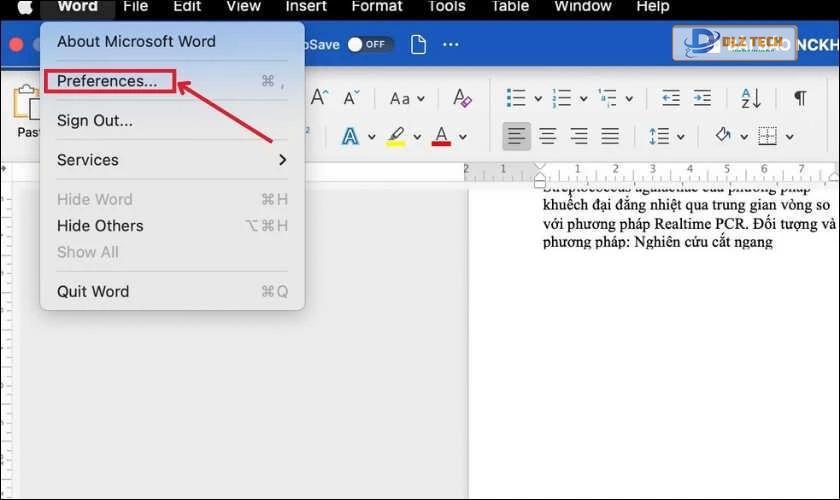Open the multilevel list dropdown arrow
The height and width of the screenshot is (500, 840).
point(629,99)
